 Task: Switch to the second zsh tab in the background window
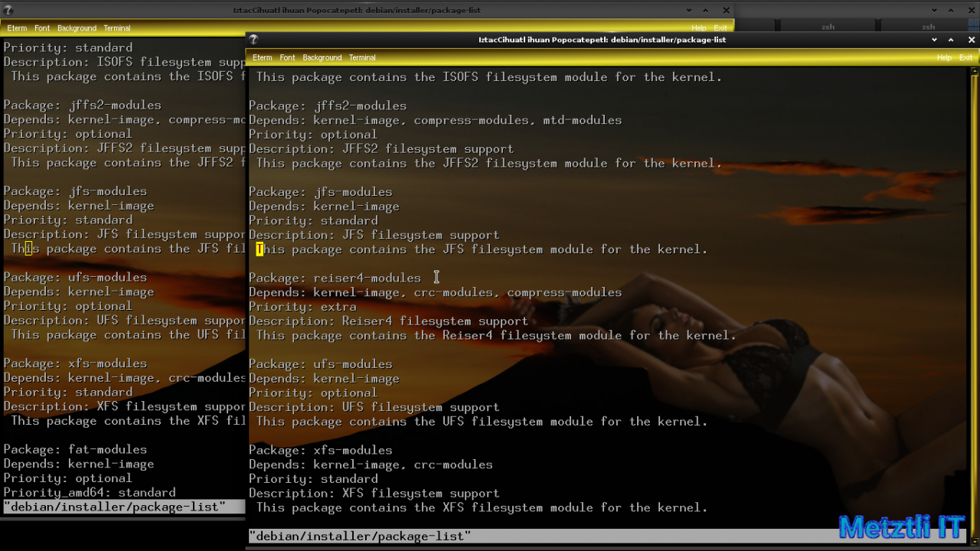[x=930, y=27]
